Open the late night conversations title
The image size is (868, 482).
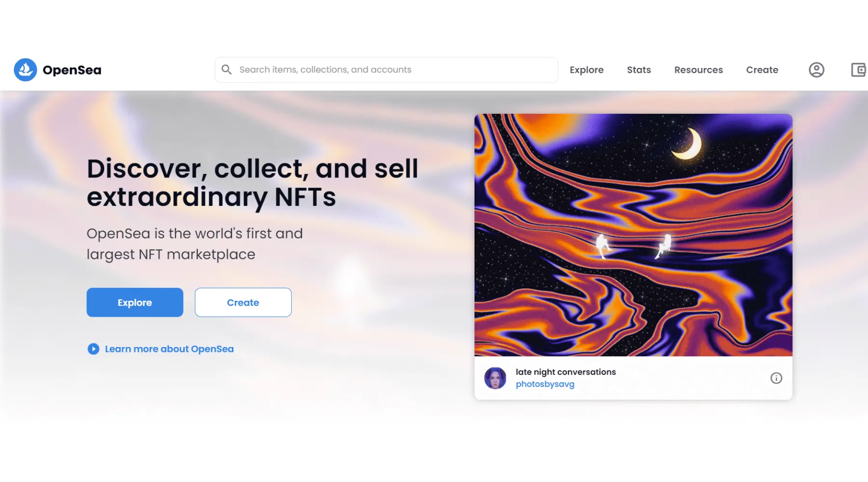click(x=566, y=372)
